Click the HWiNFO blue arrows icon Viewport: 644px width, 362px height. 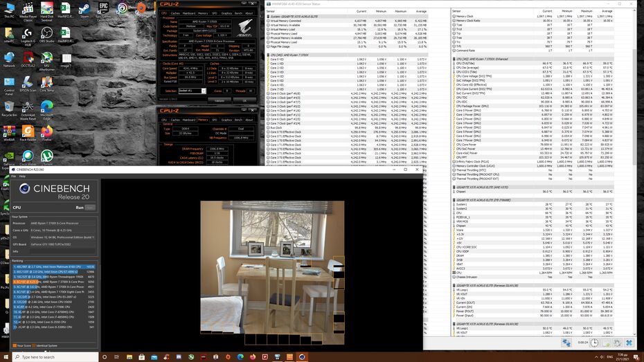[x=566, y=342]
